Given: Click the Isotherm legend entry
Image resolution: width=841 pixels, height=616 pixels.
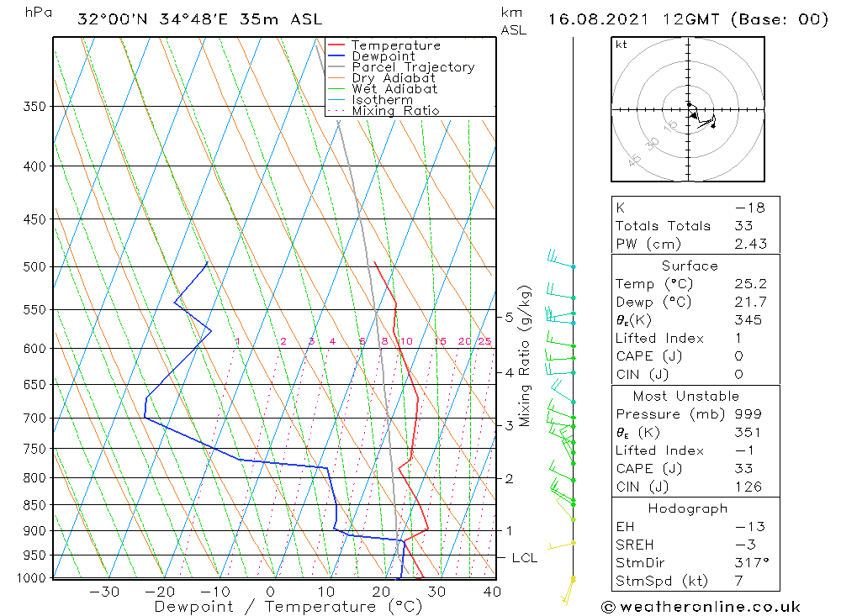Looking at the screenshot, I should 382,100.
